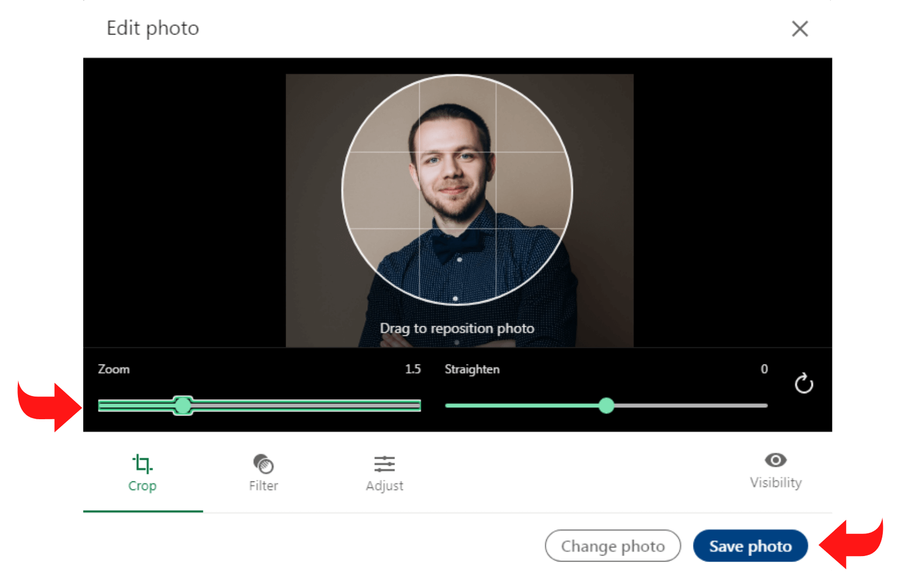This screenshot has width=905, height=588.
Task: Click the rotate/reset circular arrow icon
Action: pos(804,384)
